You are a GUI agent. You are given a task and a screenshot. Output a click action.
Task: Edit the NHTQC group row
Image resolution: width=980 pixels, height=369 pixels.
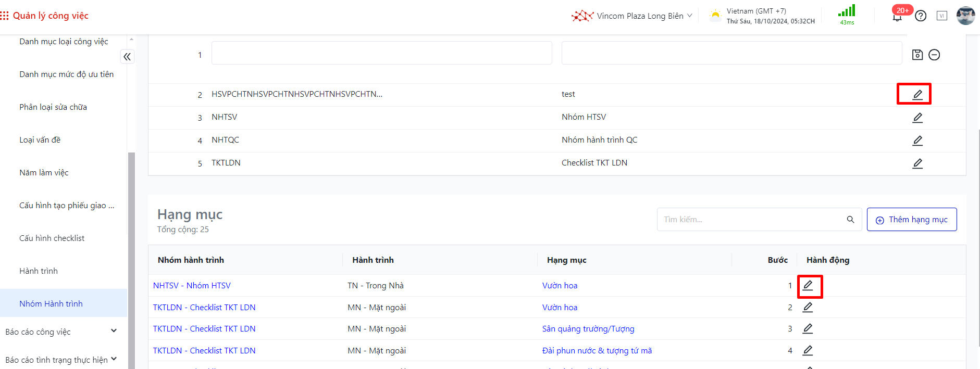[x=917, y=141]
